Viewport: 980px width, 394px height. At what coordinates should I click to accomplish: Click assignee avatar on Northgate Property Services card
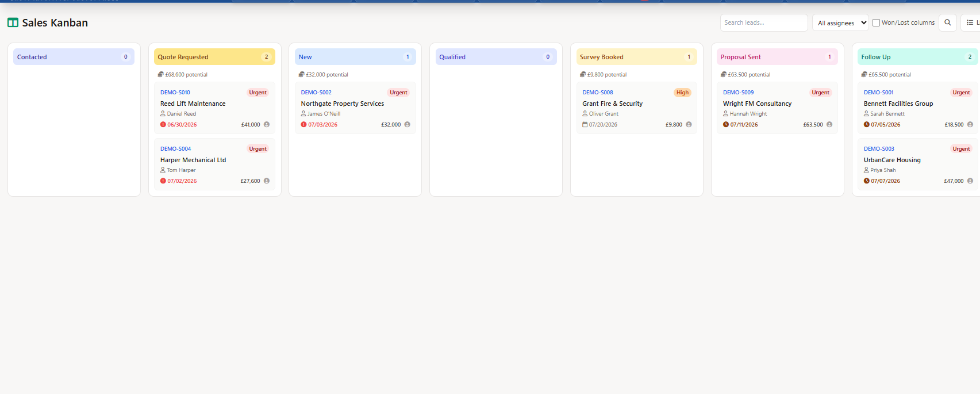408,124
